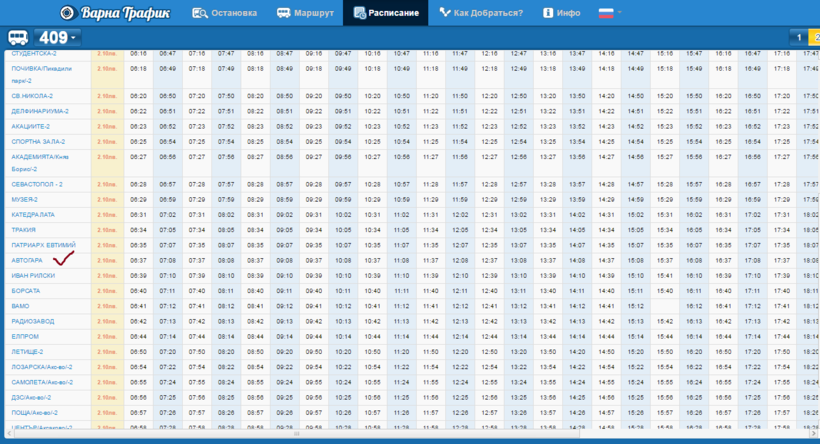Screen dimensions: 820x444
Task: Click the РАДИОЗАВОД stop link
Action: coord(32,321)
